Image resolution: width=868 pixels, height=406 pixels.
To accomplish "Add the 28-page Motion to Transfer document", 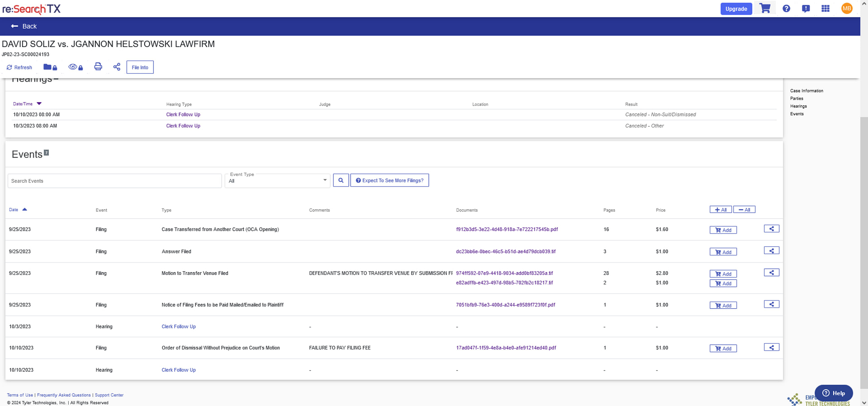I will click(723, 274).
